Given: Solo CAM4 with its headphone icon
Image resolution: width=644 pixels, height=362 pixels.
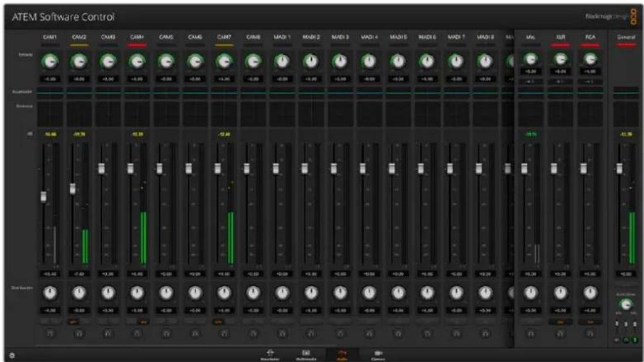Looking at the screenshot, I should (137, 334).
